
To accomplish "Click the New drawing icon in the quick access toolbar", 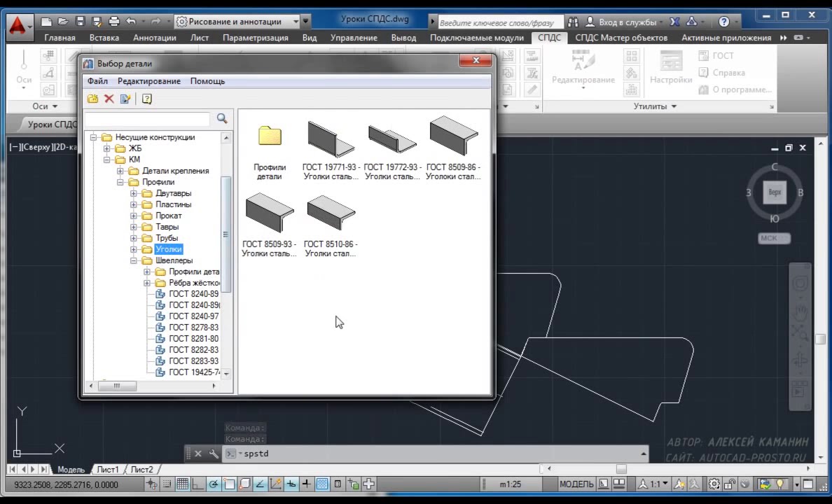I will [x=46, y=22].
